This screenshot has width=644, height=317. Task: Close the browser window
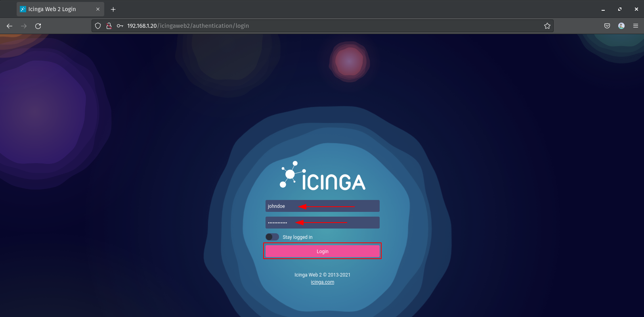click(636, 9)
